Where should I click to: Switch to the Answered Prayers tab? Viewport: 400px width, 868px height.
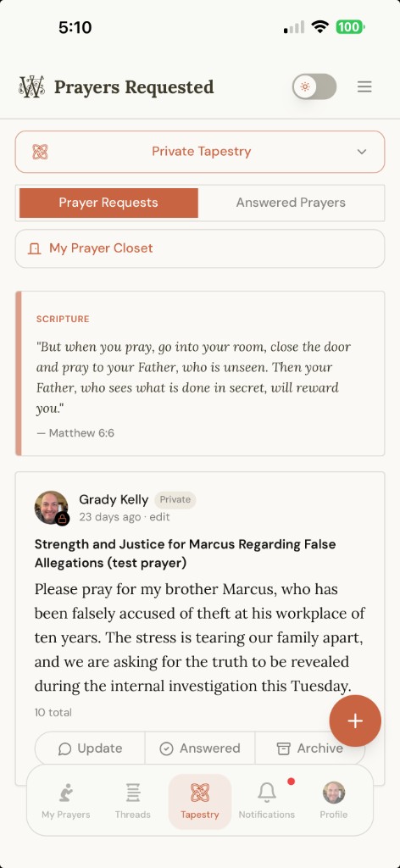(291, 203)
